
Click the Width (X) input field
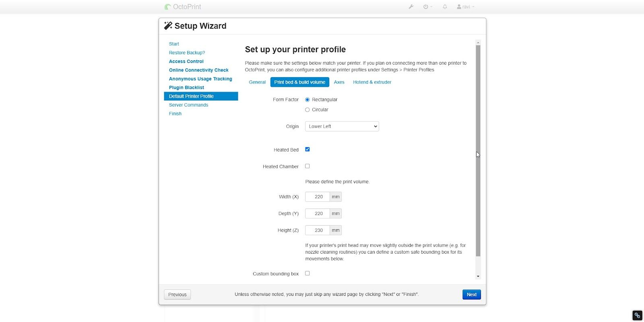[x=318, y=197]
